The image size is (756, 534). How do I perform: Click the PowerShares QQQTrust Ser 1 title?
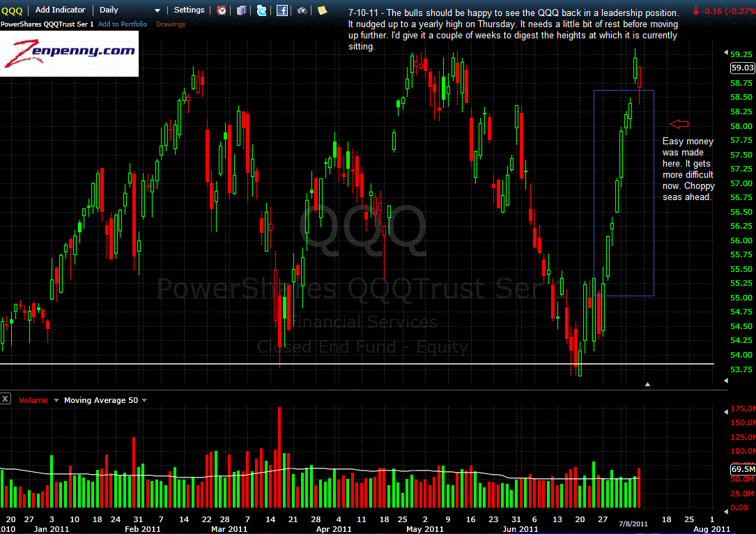tap(47, 24)
